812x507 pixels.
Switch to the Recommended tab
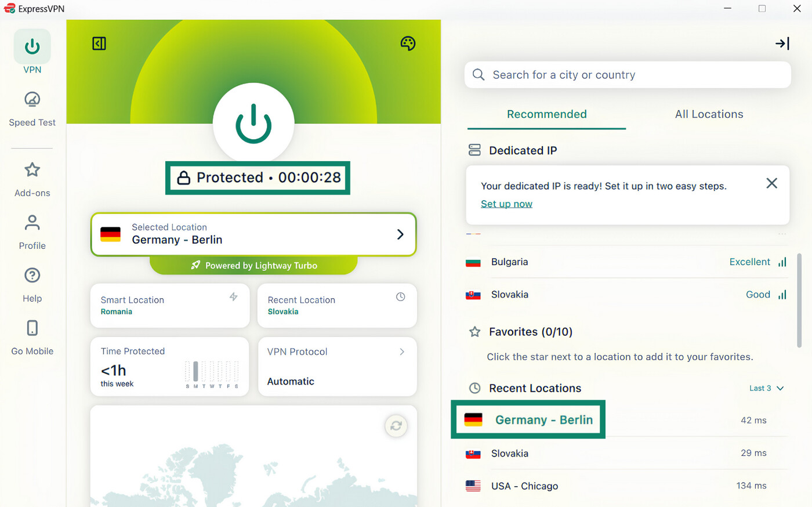546,114
